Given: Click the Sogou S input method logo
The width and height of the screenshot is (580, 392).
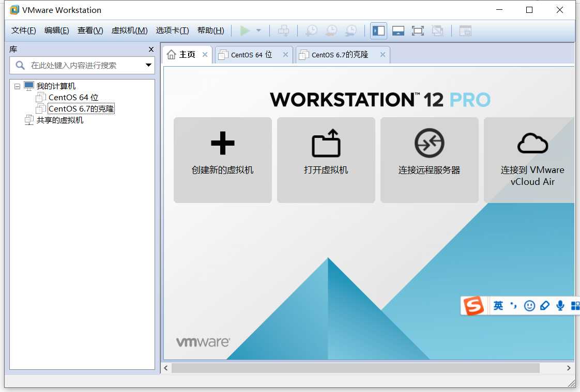Looking at the screenshot, I should click(474, 306).
